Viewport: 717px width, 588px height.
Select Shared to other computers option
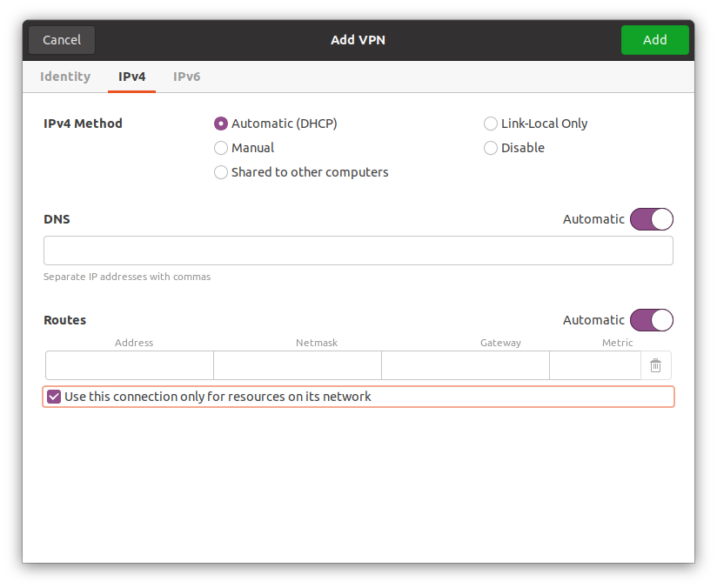221,172
